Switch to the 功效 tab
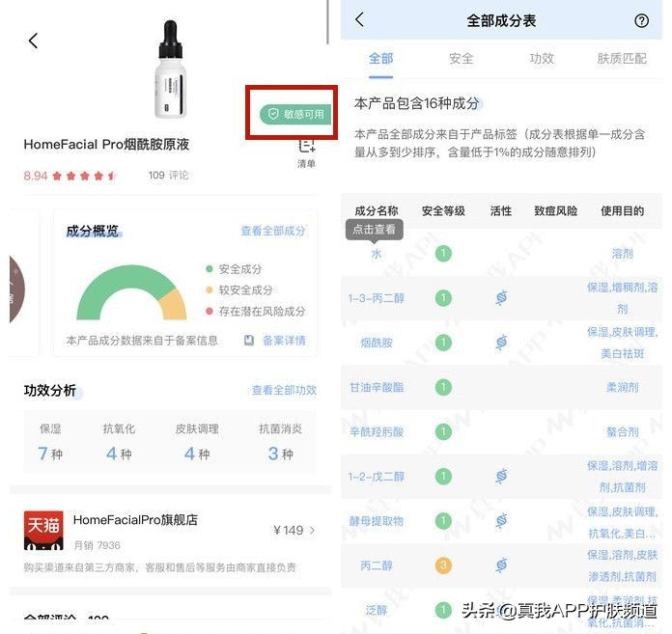This screenshot has height=634, width=672. pyautogui.click(x=542, y=59)
